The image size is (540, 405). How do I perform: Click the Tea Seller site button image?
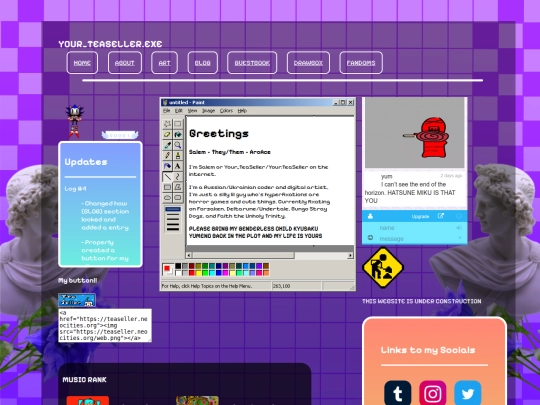77,300
